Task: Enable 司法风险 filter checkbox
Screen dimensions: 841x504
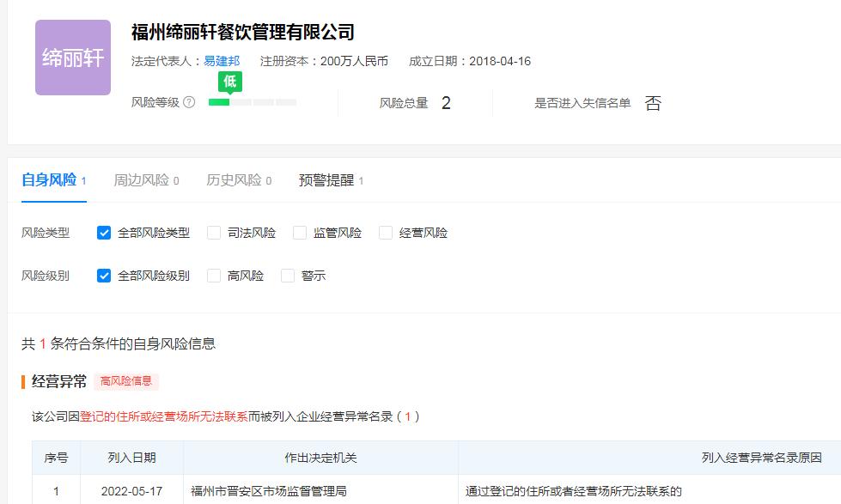Action: 214,233
